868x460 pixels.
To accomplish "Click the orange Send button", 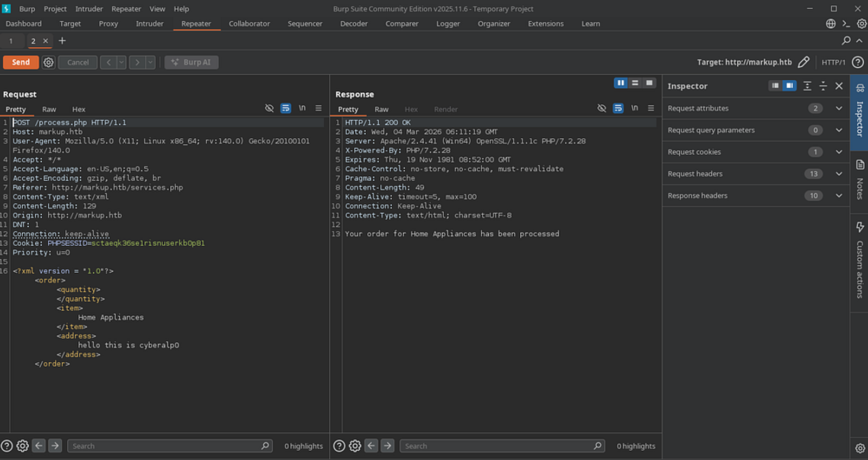I will [x=21, y=62].
